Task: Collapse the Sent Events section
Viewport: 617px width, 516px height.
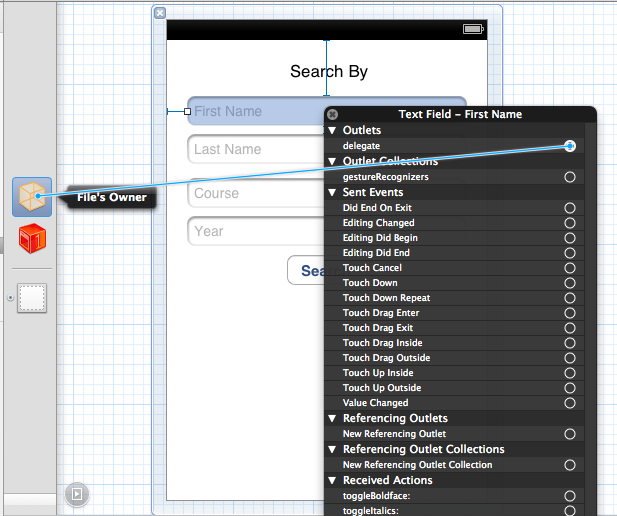Action: 332,192
